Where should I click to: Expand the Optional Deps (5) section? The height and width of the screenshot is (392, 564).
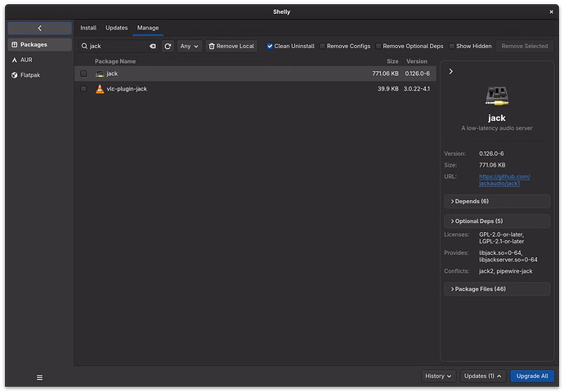click(497, 221)
